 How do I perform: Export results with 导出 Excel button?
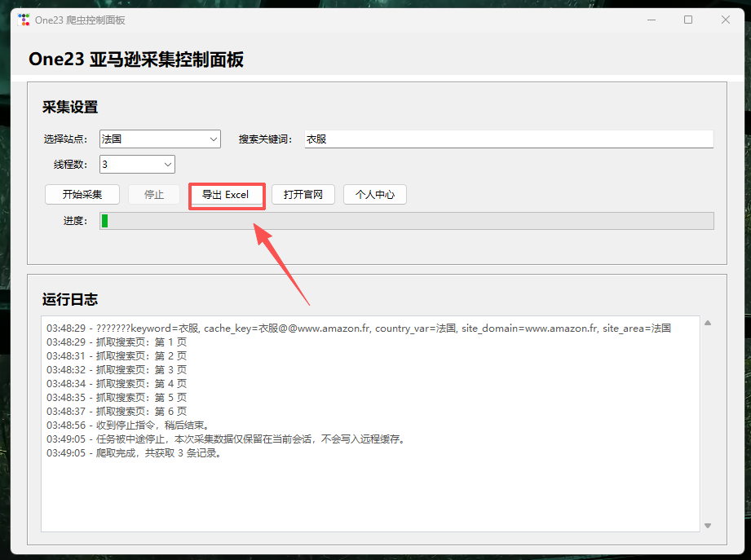pos(226,195)
